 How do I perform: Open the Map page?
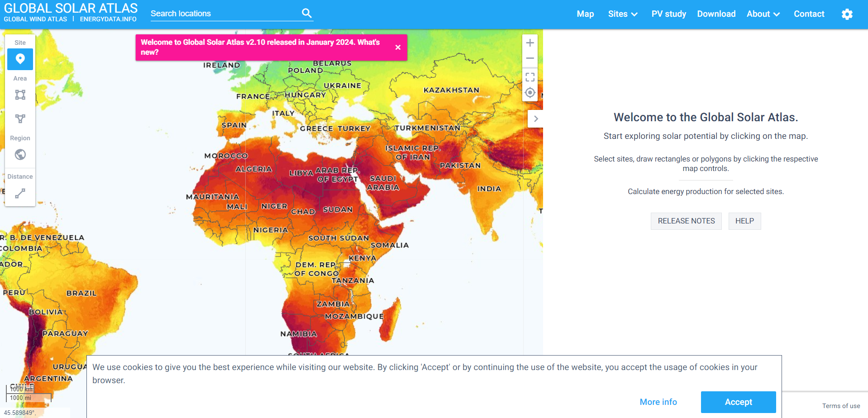(x=585, y=14)
